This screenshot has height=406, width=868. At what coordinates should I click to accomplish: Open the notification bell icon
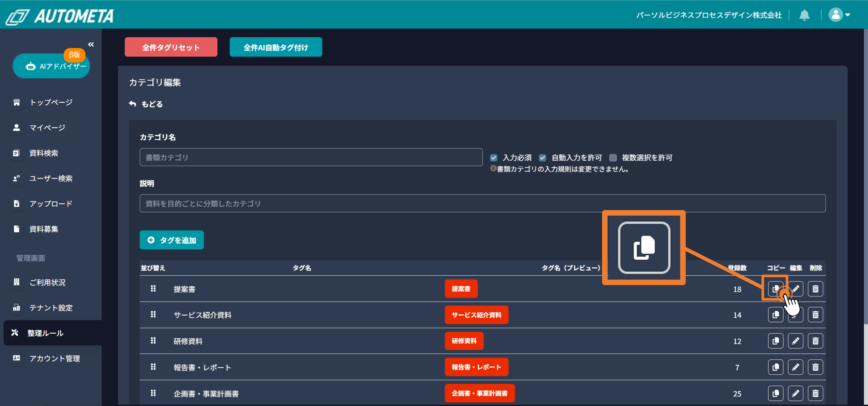[x=804, y=15]
